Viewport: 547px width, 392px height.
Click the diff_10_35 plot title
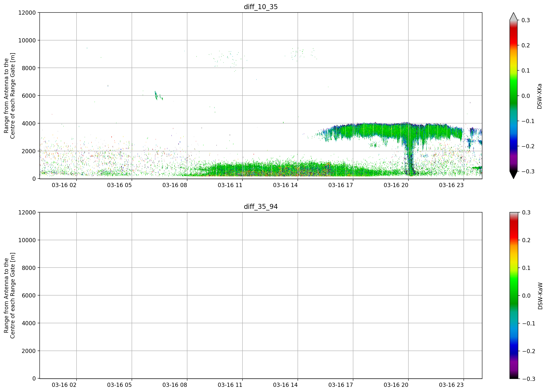tap(261, 7)
